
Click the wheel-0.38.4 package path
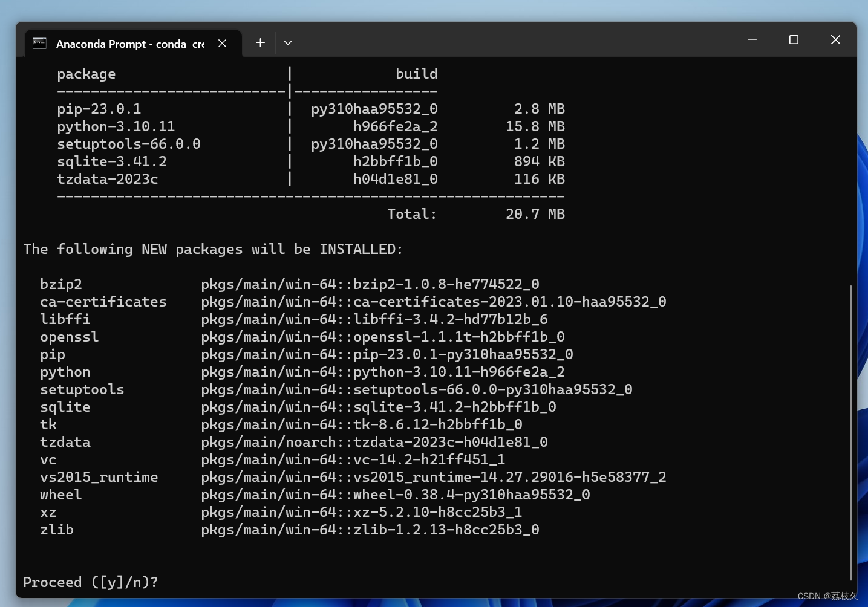395,495
